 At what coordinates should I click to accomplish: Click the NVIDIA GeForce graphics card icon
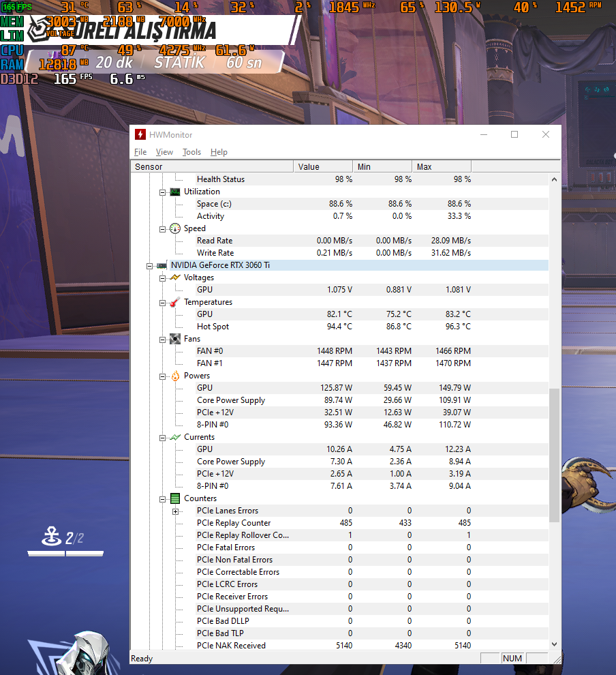pyautogui.click(x=161, y=266)
